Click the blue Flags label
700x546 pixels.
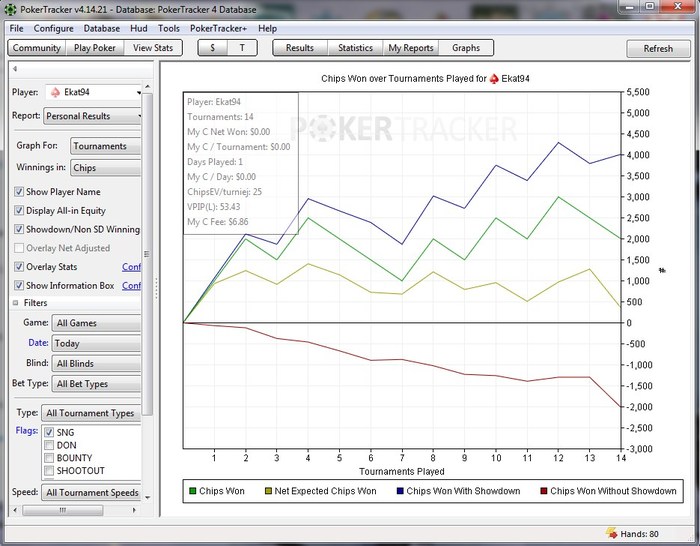point(26,431)
